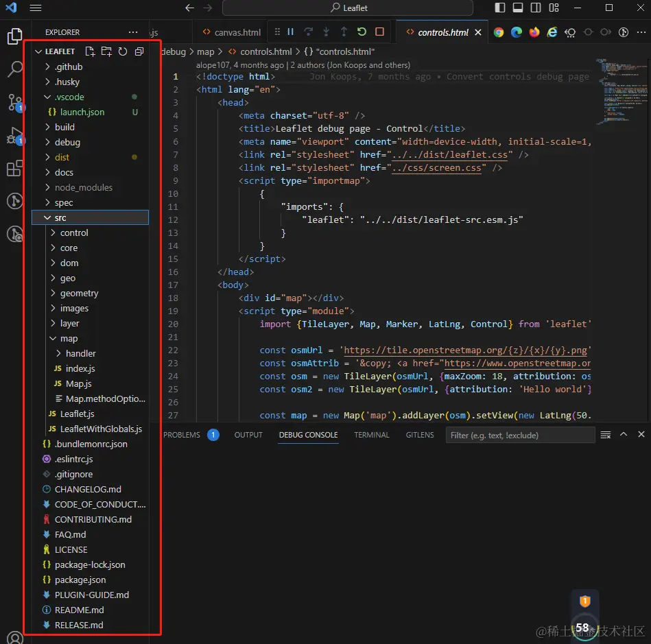The height and width of the screenshot is (644, 651).
Task: Toggle the primary side bar layout
Action: [x=500, y=8]
